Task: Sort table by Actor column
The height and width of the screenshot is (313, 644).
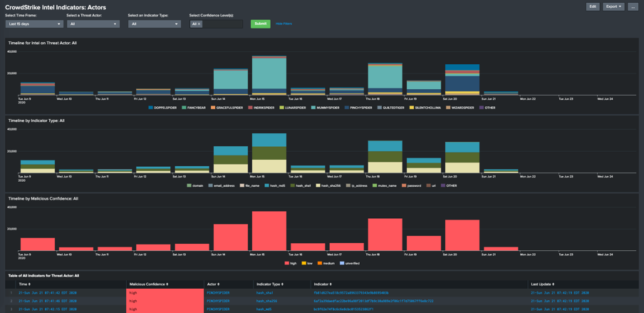Action: [213, 284]
